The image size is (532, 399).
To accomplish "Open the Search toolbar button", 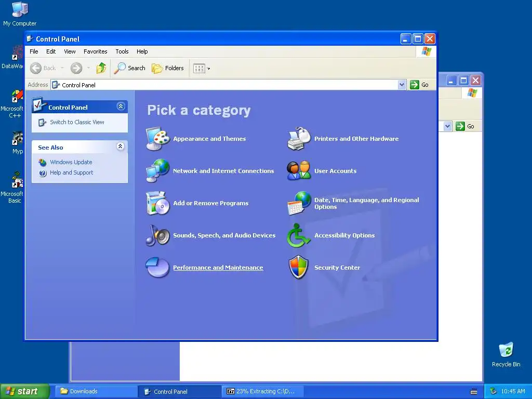I will (129, 68).
